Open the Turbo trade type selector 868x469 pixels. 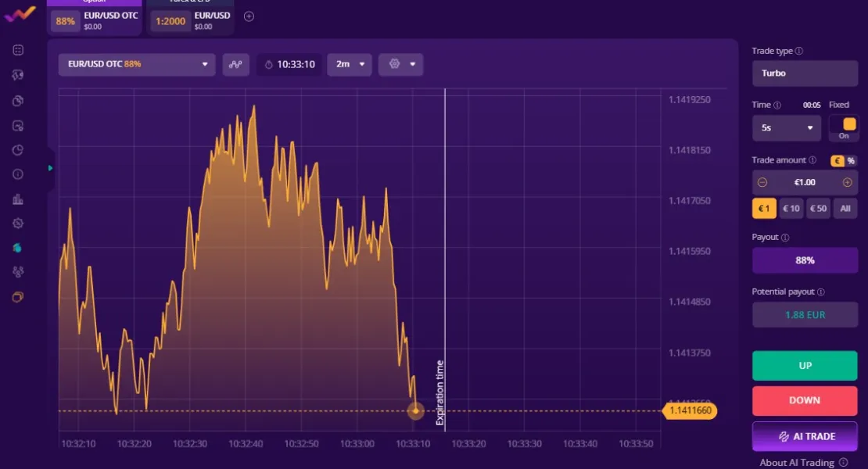805,73
